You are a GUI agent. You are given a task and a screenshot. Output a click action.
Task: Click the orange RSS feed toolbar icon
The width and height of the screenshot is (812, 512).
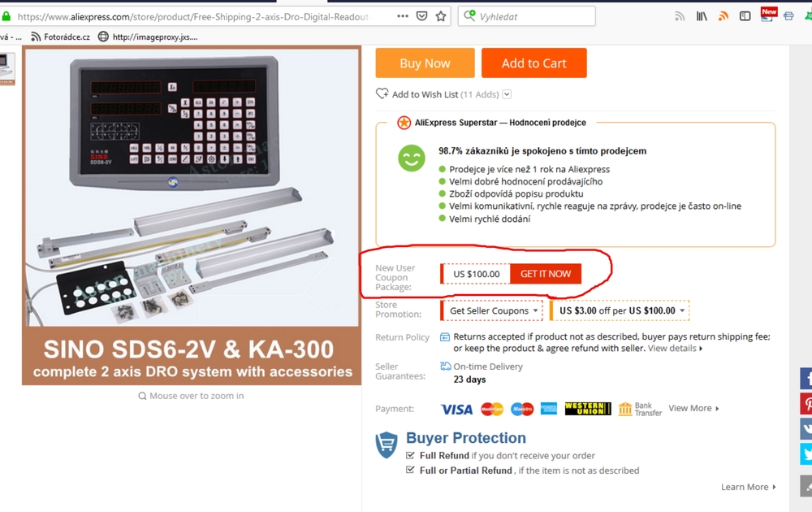(723, 16)
